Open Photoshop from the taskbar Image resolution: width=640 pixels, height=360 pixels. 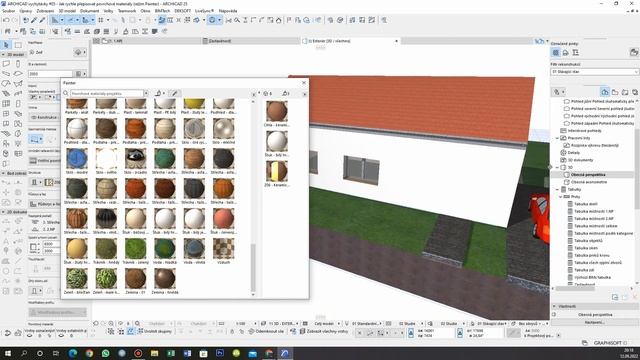click(x=220, y=353)
